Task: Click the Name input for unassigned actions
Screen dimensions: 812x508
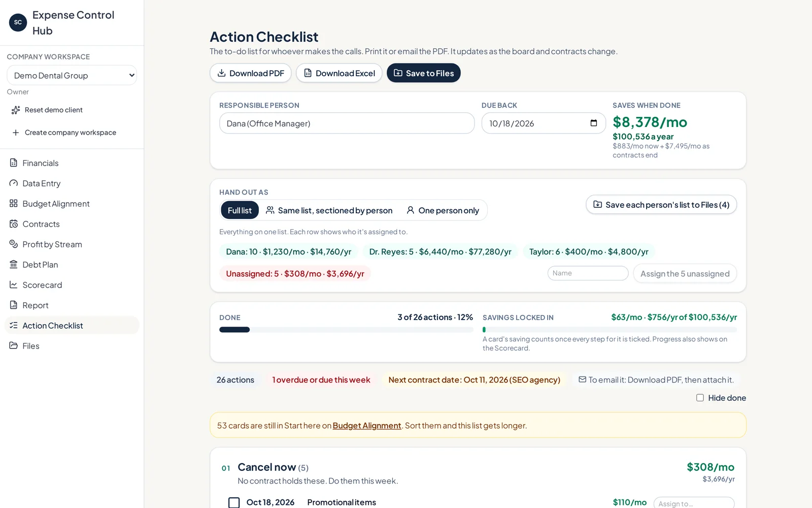Action: click(x=588, y=273)
